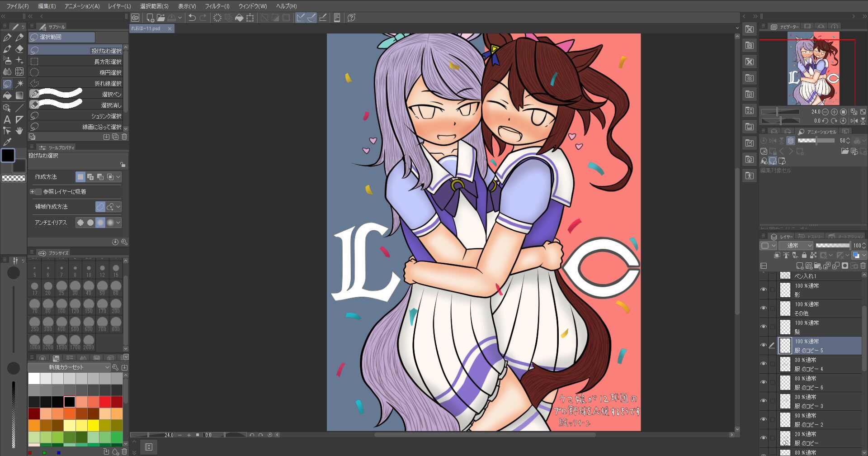Open the レイヤー(L) menu
This screenshot has height=456, width=868.
(119, 6)
